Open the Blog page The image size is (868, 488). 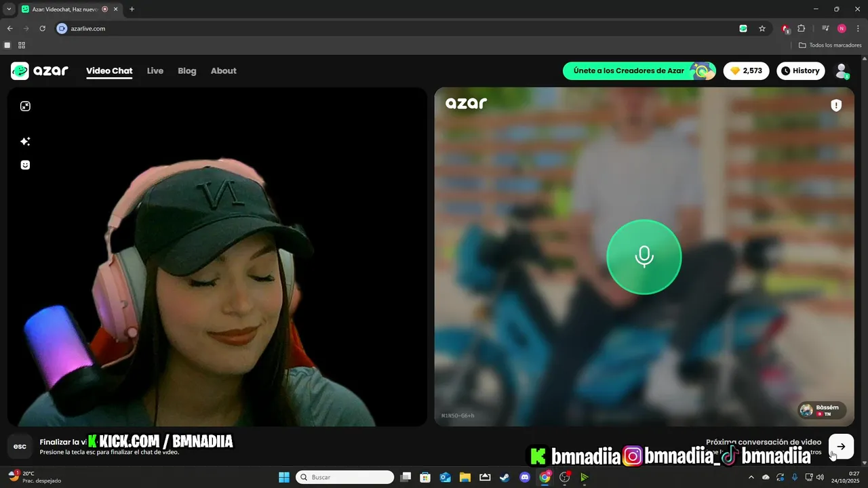[187, 70]
